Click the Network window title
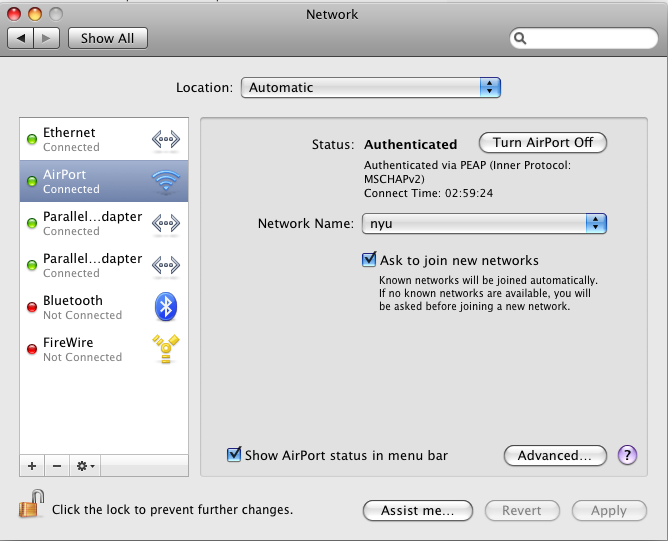 (x=332, y=14)
